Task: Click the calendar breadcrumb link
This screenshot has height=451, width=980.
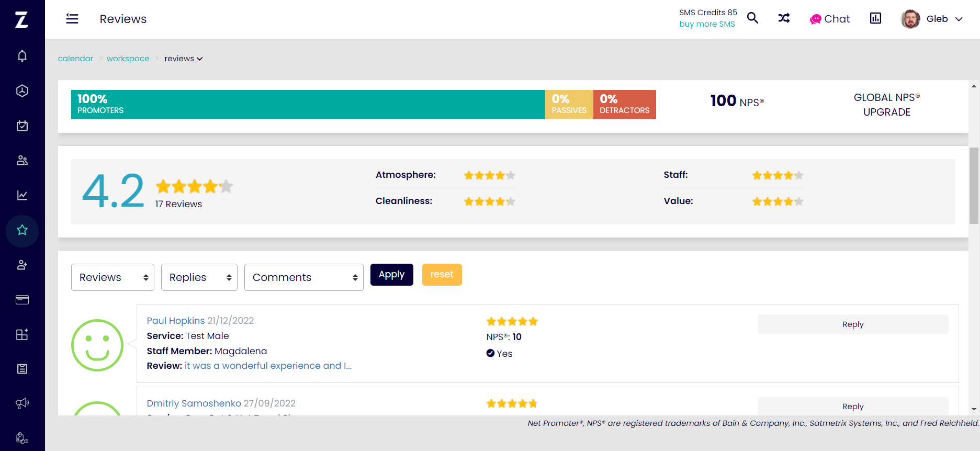Action: click(x=75, y=59)
